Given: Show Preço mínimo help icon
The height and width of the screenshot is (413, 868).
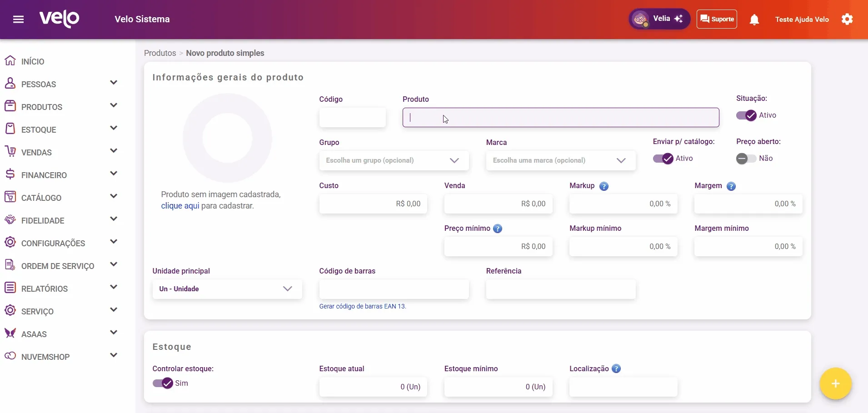Looking at the screenshot, I should 498,229.
